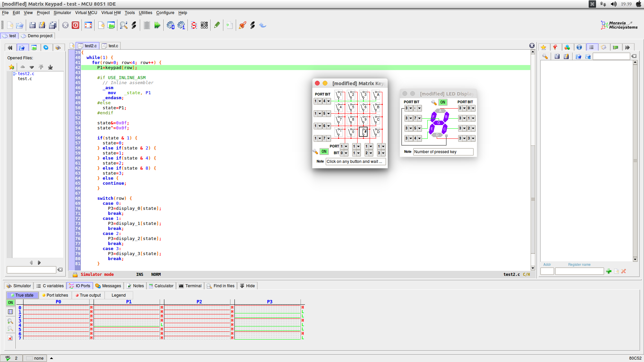Image resolution: width=644 pixels, height=362 pixels.
Task: Click the red rocket start simulator icon
Action: tap(243, 25)
